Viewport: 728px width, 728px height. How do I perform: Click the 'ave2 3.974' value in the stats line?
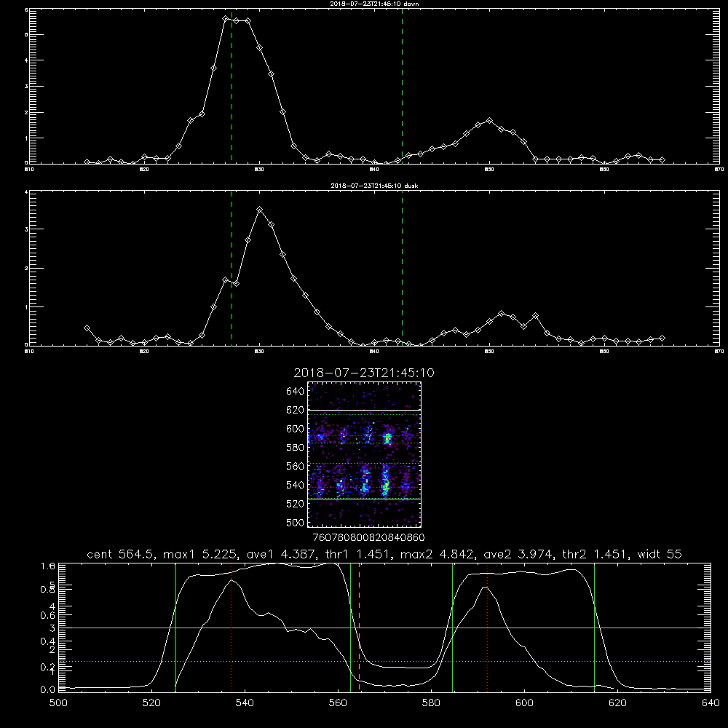(x=519, y=554)
